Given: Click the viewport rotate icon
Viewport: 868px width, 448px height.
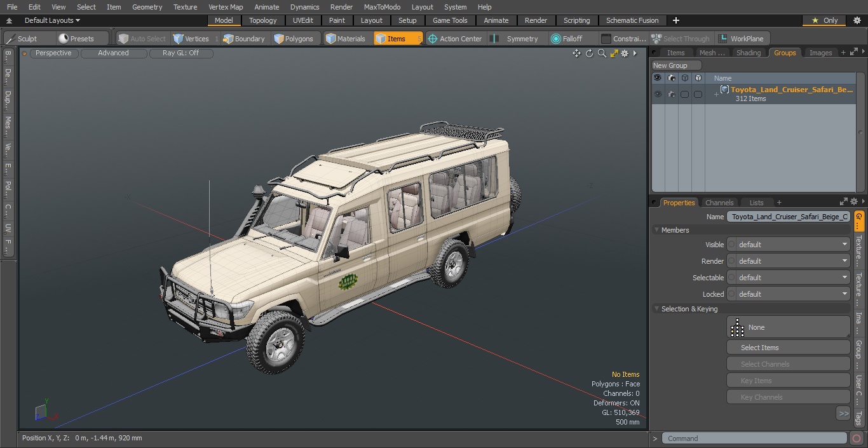Looking at the screenshot, I should 589,53.
